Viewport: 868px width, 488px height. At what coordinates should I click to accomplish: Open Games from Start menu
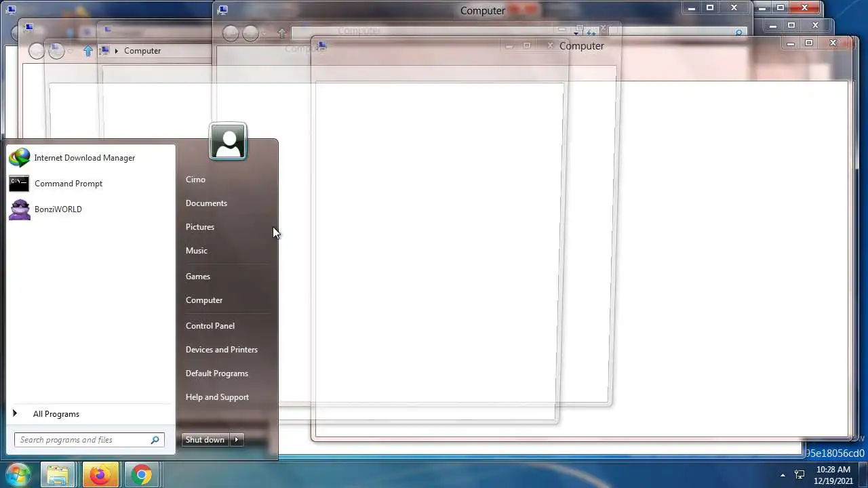coord(198,277)
